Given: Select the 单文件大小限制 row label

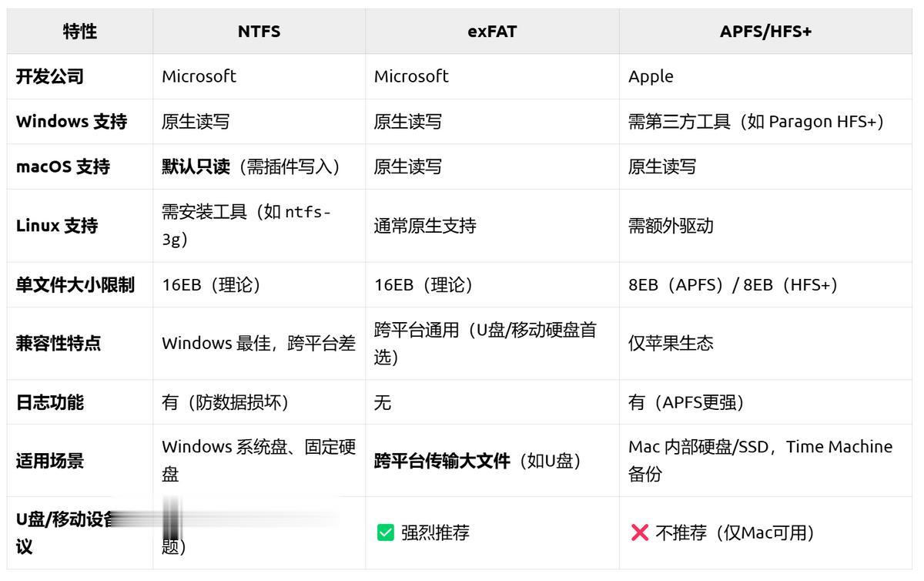Looking at the screenshot, I should click(x=75, y=285).
